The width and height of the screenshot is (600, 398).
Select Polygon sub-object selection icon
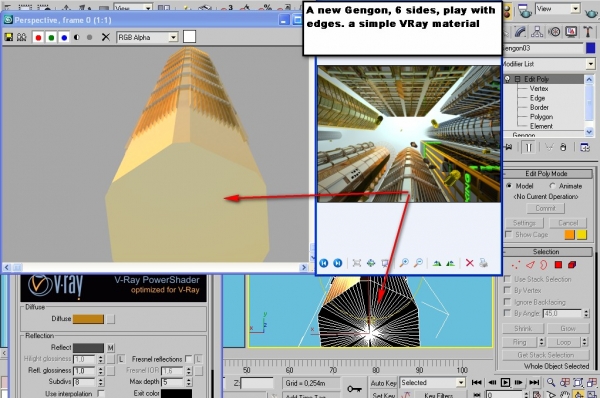coord(558,264)
